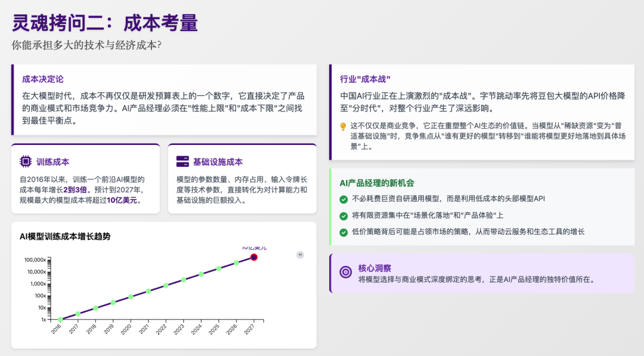Click the small round quote button on chart
644x356 pixels.
pos(300,255)
